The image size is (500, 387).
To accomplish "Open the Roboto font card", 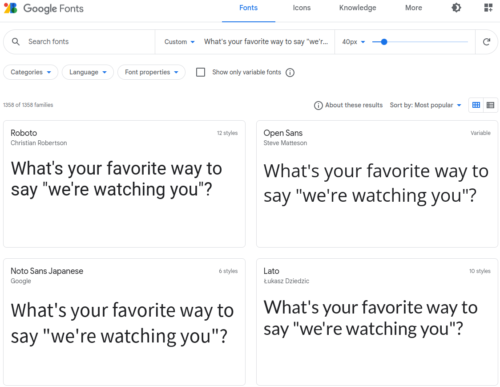I will pyautogui.click(x=124, y=184).
